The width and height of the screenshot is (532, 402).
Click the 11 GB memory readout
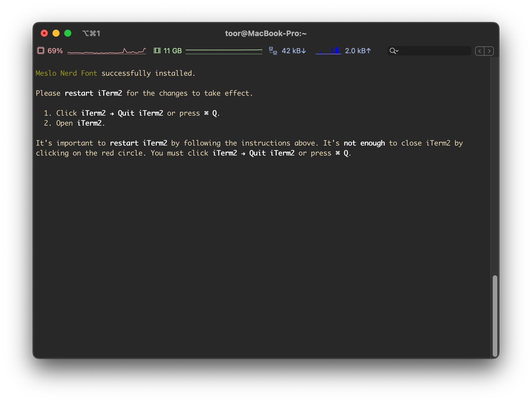tap(173, 51)
